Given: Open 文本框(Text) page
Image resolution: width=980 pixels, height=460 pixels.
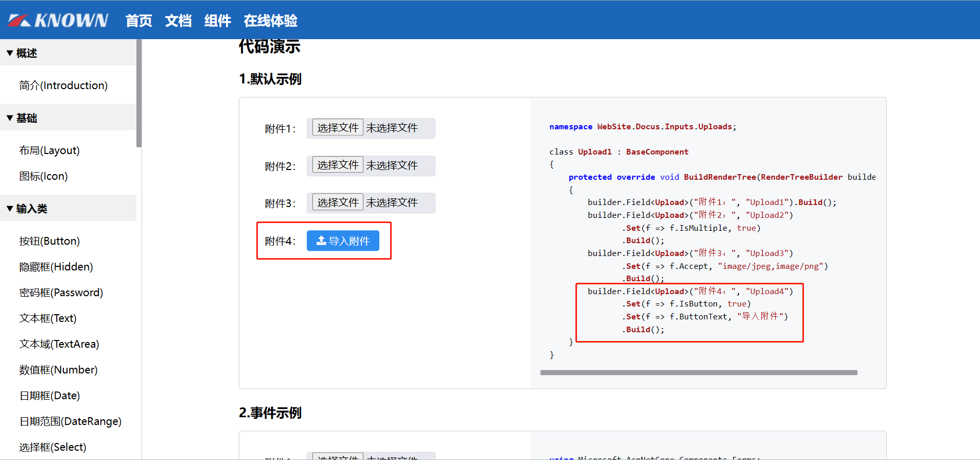Looking at the screenshot, I should click(48, 318).
